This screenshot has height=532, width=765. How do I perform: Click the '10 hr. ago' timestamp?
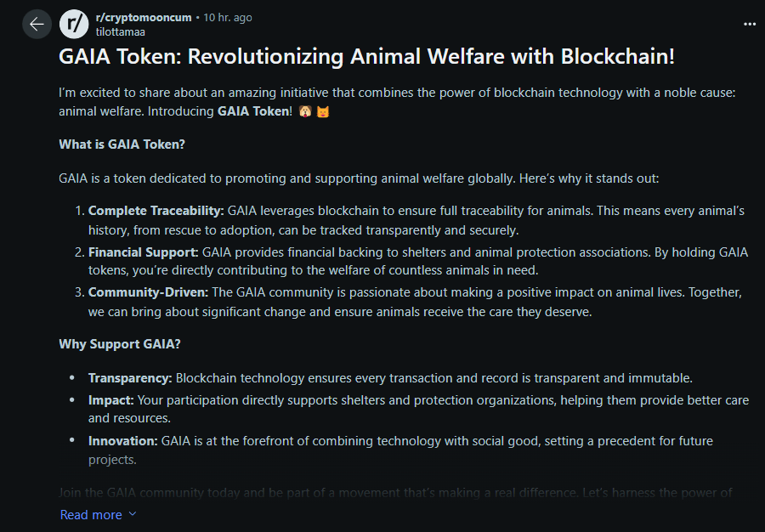pos(227,18)
